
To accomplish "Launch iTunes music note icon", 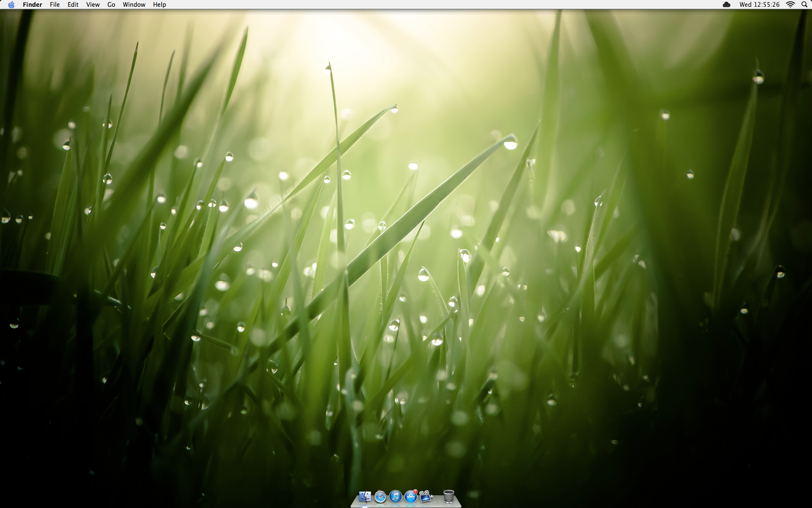I will [395, 497].
